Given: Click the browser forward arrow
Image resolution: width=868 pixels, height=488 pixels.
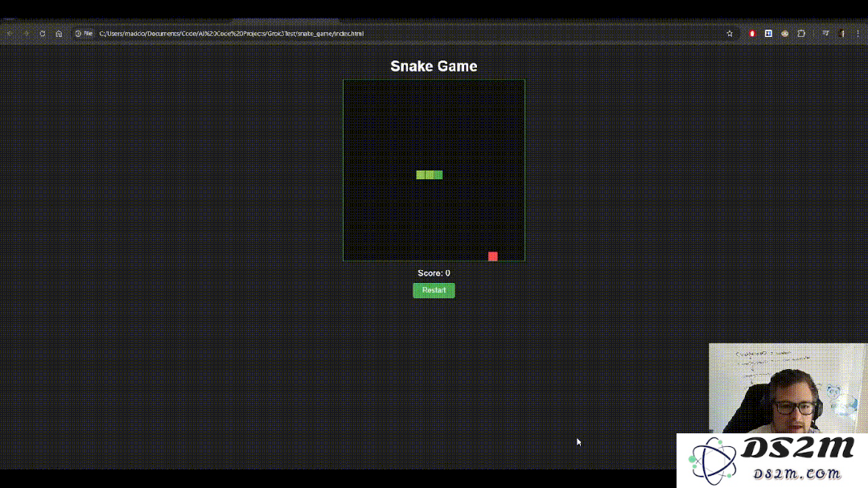Looking at the screenshot, I should (26, 34).
